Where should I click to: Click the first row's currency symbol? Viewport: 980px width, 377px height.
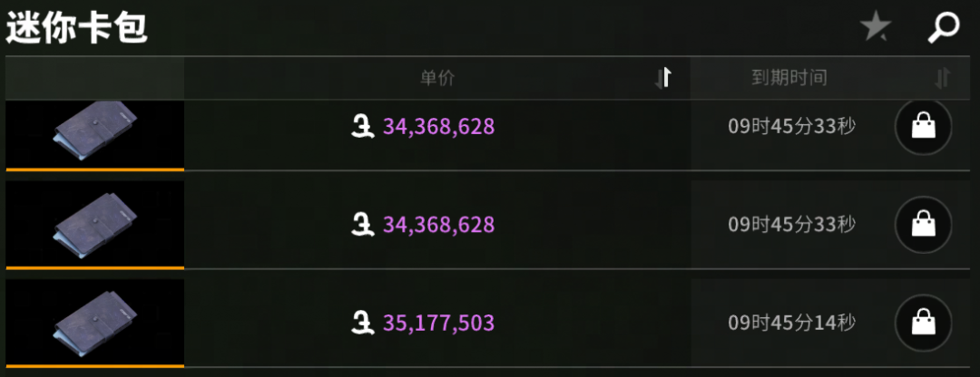pyautogui.click(x=363, y=126)
